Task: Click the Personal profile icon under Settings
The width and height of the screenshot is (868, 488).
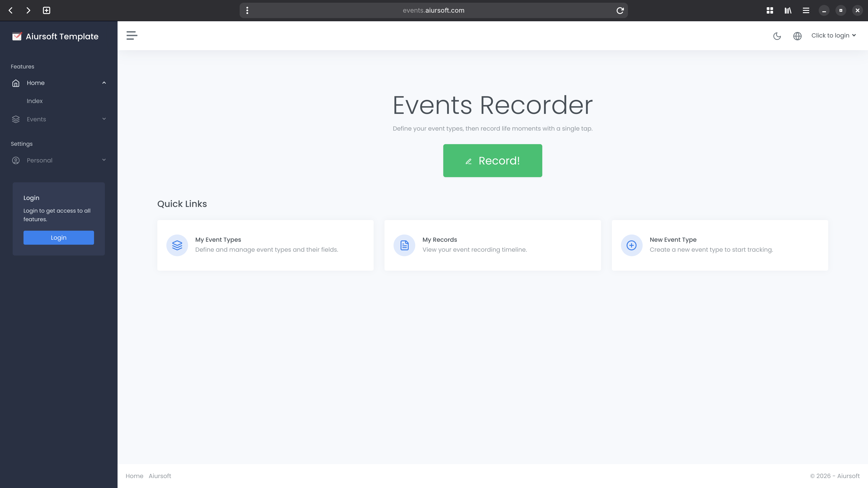Action: click(16, 160)
